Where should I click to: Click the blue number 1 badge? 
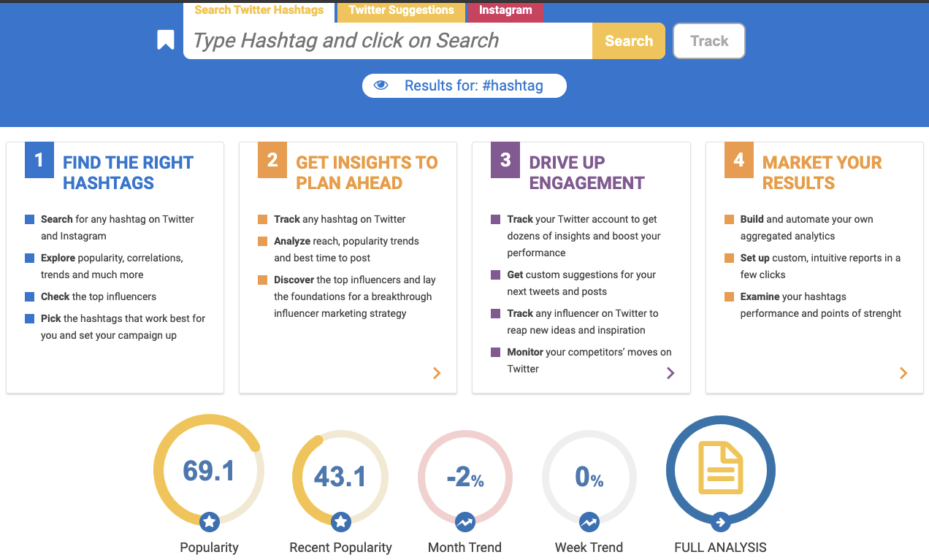tap(39, 160)
